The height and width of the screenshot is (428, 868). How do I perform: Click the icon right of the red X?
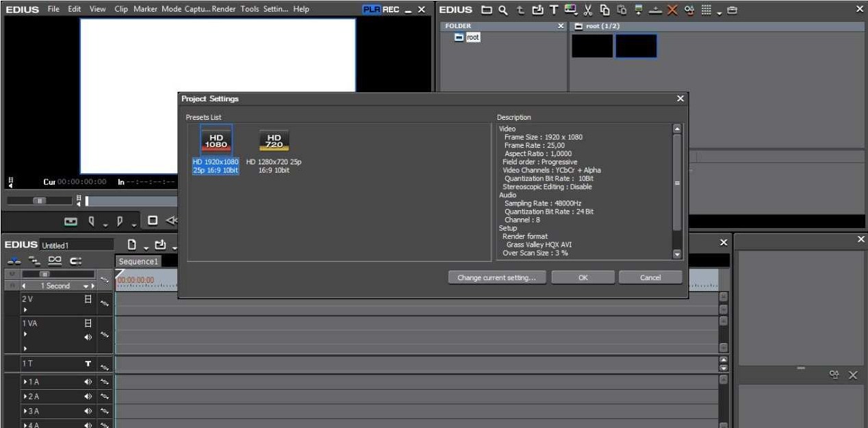point(689,10)
